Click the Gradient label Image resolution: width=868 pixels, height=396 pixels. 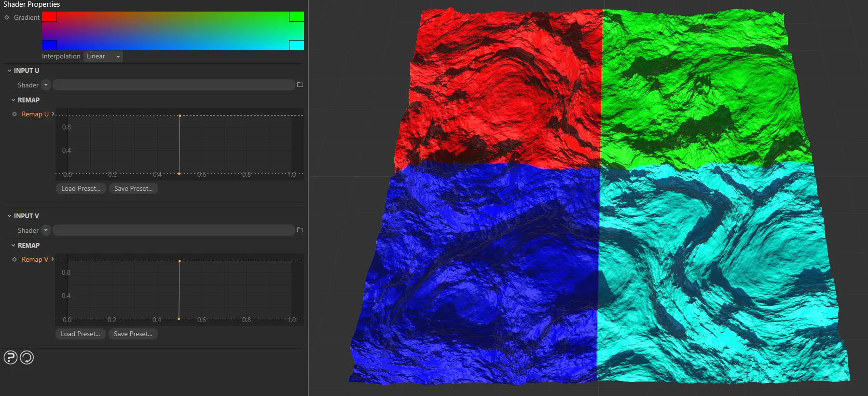[x=27, y=17]
